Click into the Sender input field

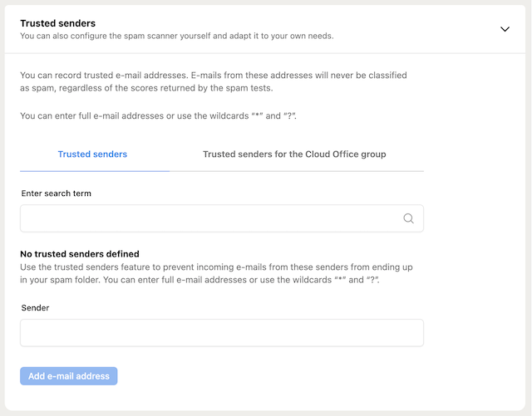click(222, 333)
